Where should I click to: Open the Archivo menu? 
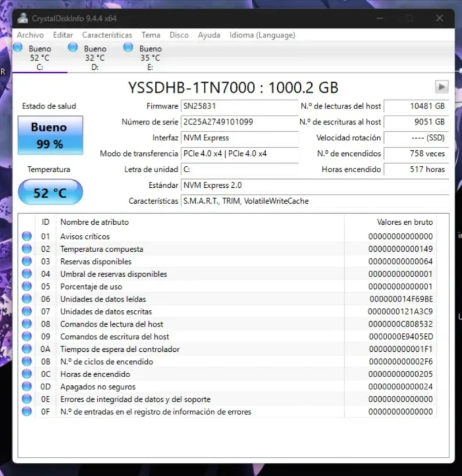30,35
